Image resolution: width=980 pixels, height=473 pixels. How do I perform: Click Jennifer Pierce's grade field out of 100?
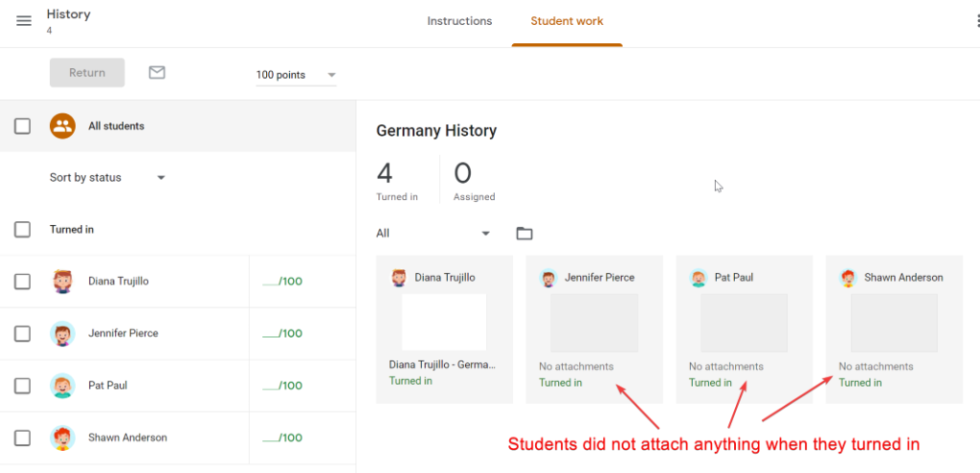[282, 333]
